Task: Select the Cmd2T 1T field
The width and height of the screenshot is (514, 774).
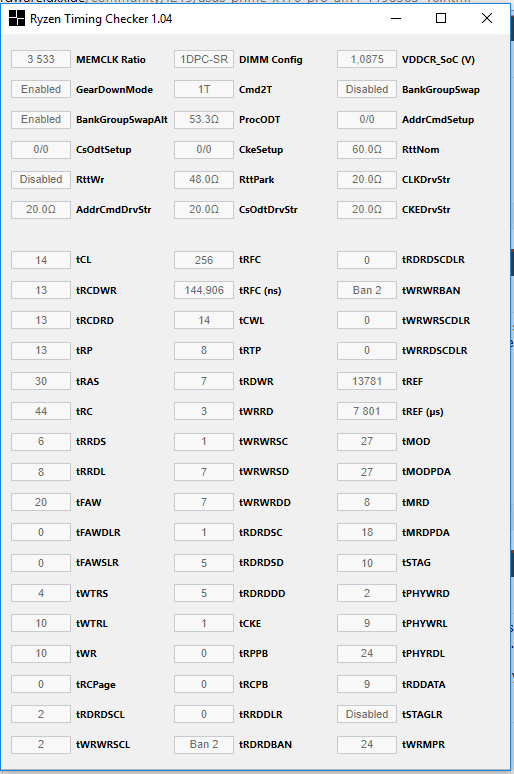Action: 204,89
